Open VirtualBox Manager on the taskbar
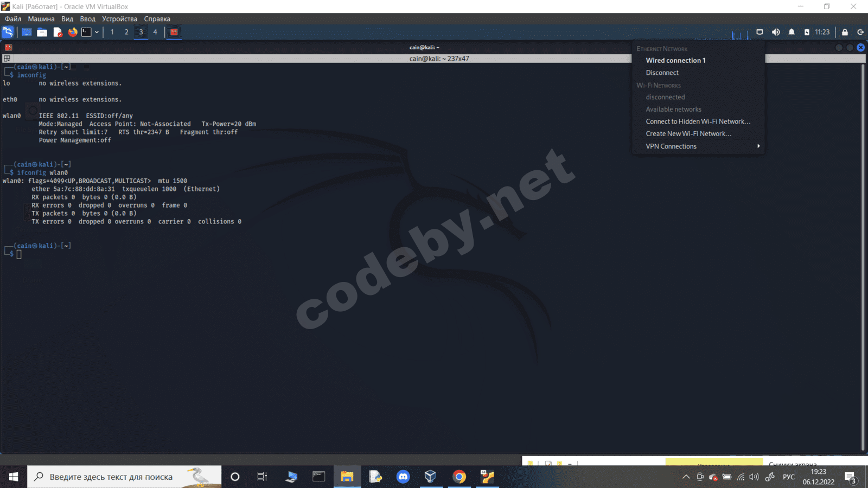The height and width of the screenshot is (488, 868). (431, 477)
